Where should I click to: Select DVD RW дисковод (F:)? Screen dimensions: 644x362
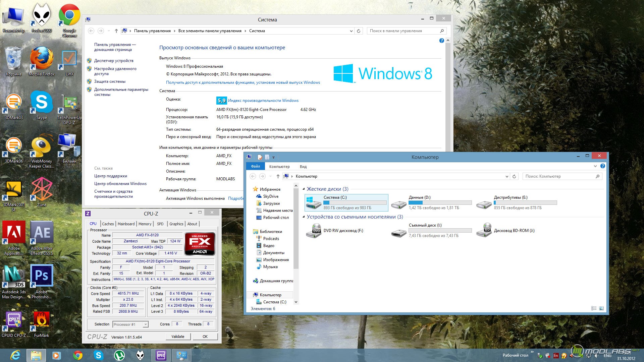[335, 231]
